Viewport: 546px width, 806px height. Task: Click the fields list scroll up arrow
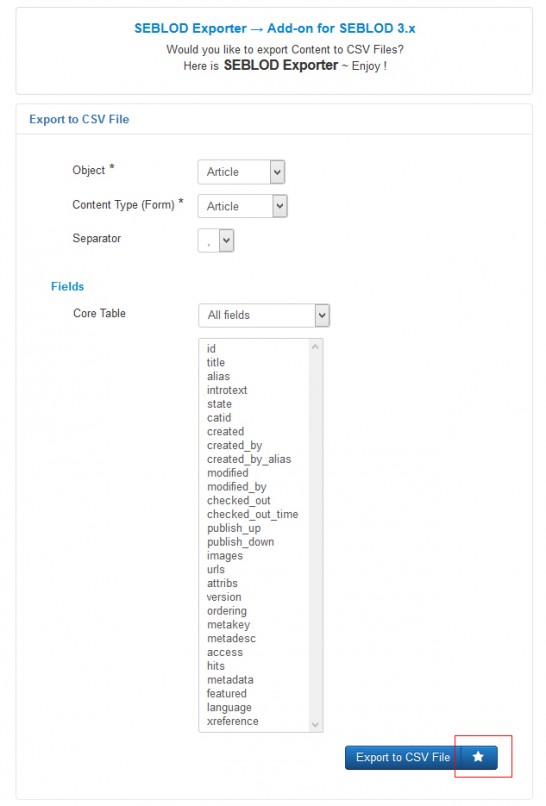[x=315, y=347]
